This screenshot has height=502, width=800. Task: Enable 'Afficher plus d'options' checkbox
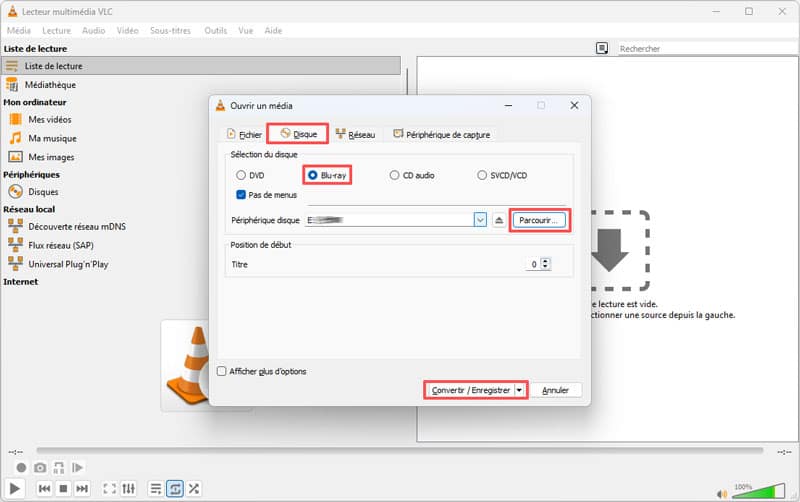(222, 371)
